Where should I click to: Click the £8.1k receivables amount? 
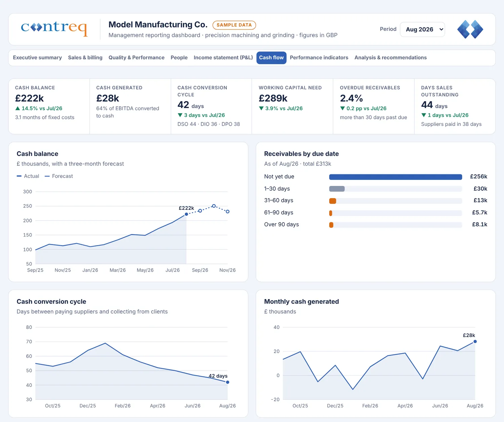[479, 225]
